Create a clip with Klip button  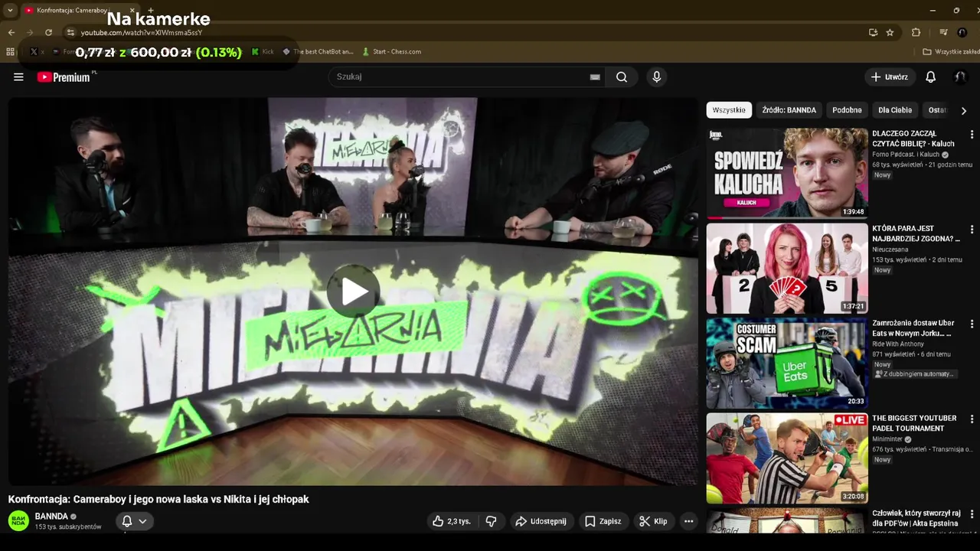click(x=653, y=521)
